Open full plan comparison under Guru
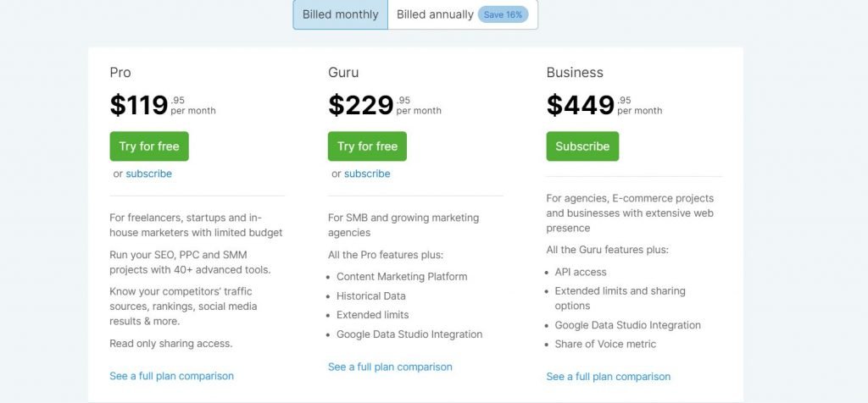Screen dimensions: 868x403 tap(390, 367)
